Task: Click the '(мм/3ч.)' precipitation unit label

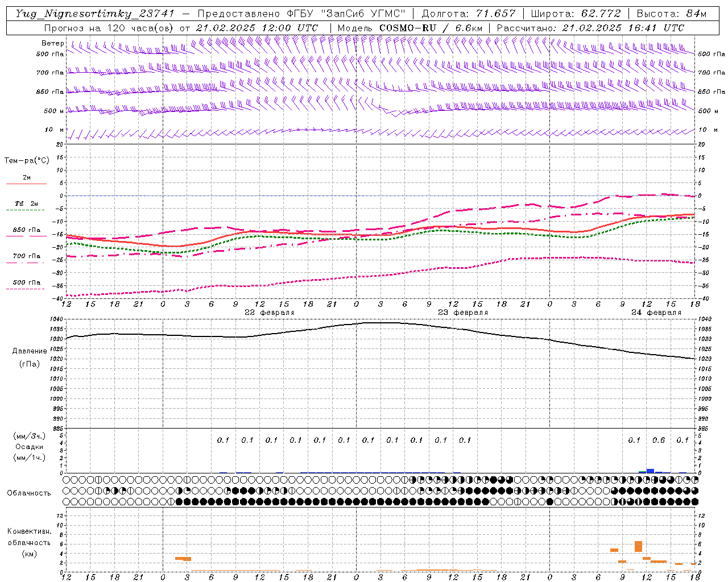Action: (x=30, y=436)
